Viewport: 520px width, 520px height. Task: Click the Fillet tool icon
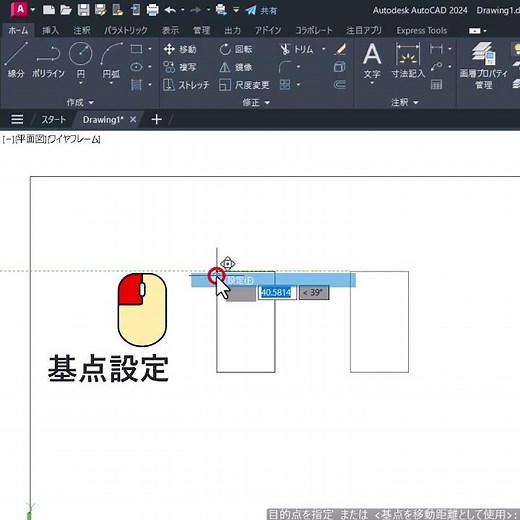pos(285,67)
